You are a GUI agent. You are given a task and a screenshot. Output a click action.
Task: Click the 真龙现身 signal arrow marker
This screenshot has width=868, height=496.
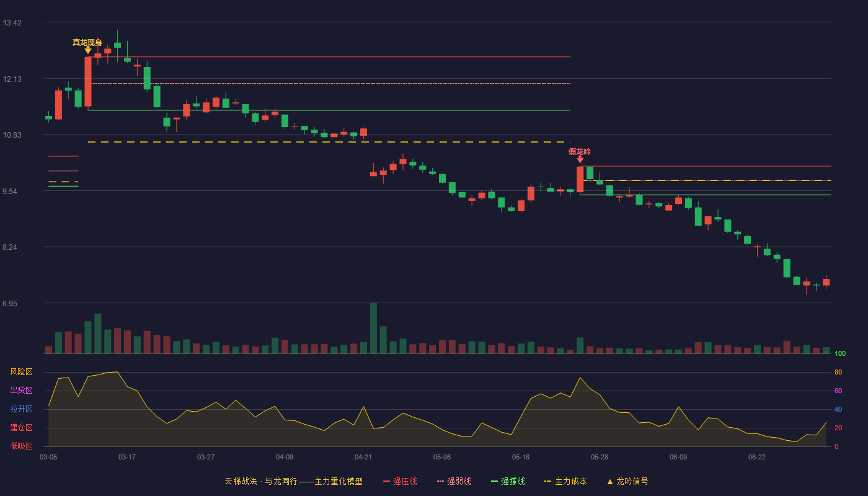[88, 50]
